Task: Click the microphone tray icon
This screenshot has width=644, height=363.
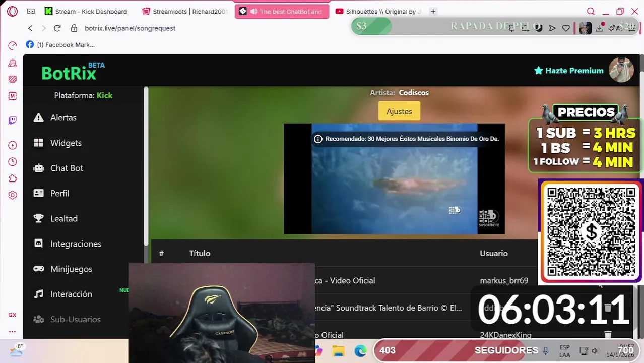Action: point(546,350)
